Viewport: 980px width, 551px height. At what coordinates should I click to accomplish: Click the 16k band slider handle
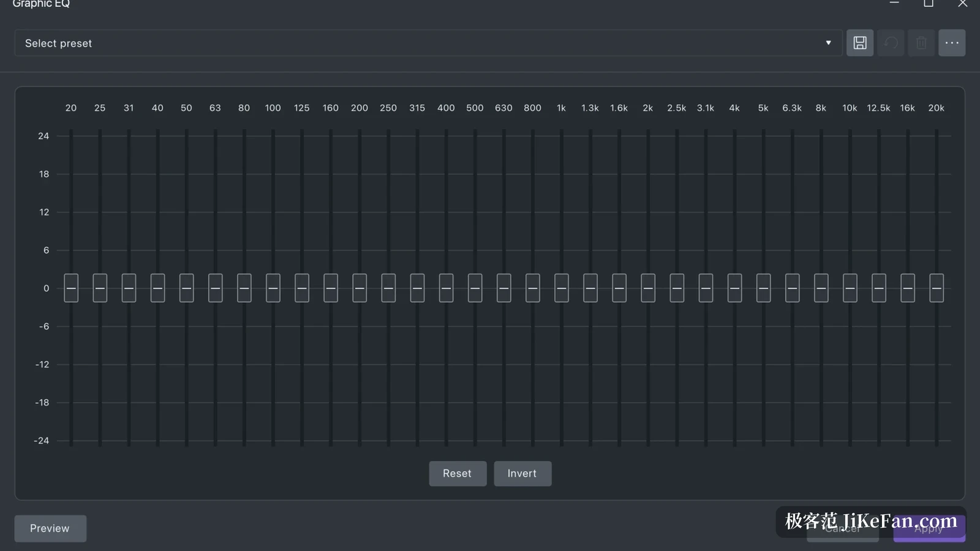pos(908,288)
